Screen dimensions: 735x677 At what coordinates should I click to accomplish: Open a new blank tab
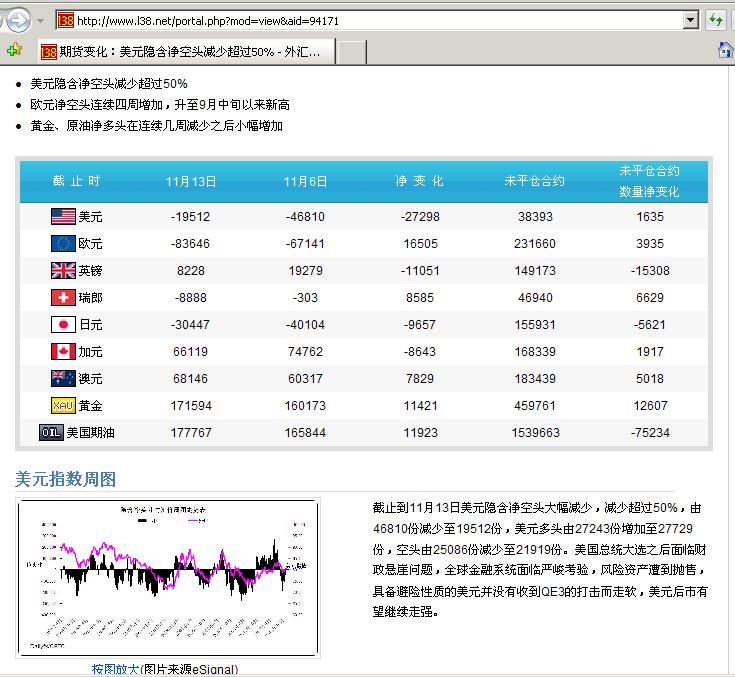[351, 51]
